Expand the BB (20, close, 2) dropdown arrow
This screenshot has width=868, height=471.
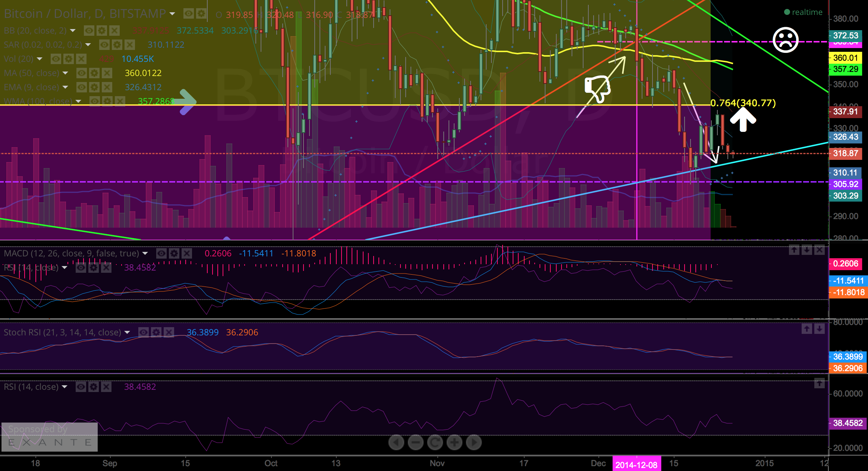click(x=73, y=31)
